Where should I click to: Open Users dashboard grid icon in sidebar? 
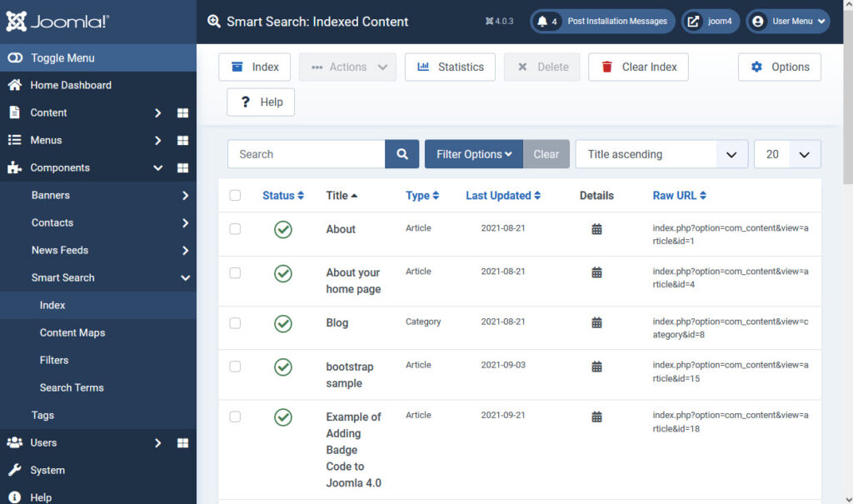coord(182,443)
